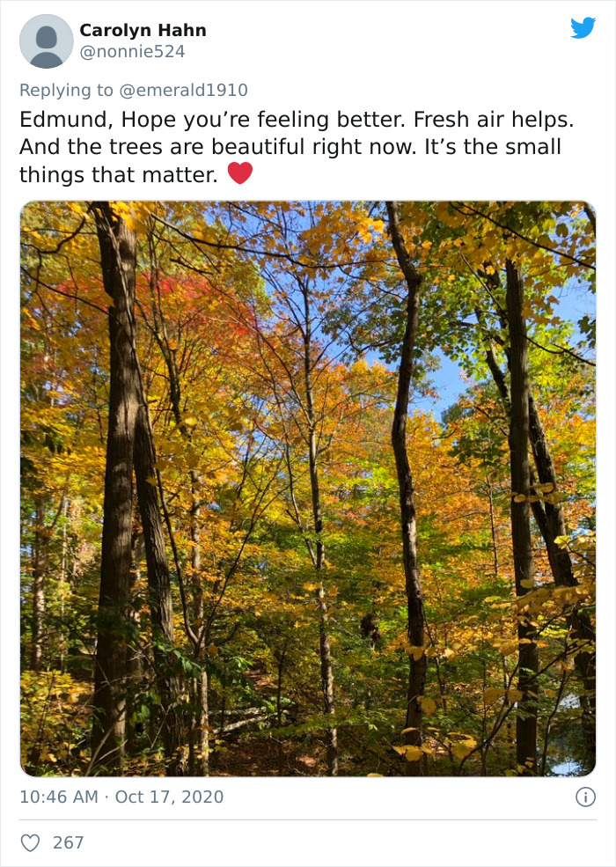Click the 'Replying to' label
The height and width of the screenshot is (867, 616).
pyautogui.click(x=66, y=90)
